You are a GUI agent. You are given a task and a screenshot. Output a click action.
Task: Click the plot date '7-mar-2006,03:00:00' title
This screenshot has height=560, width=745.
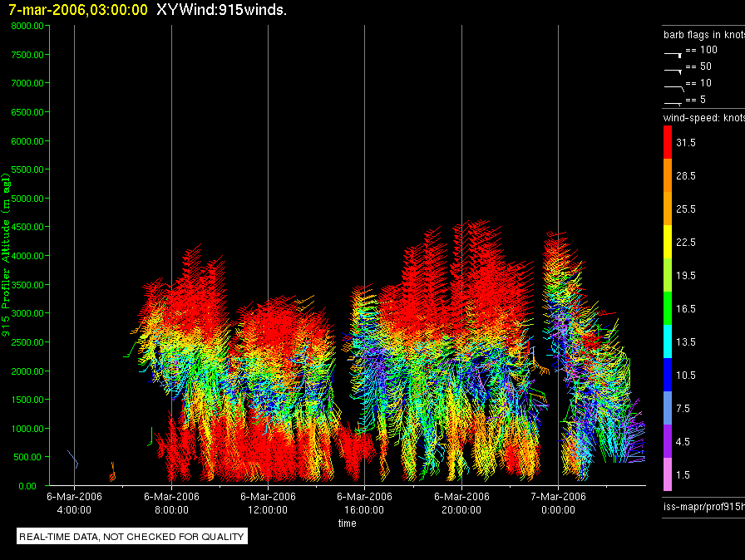tap(78, 10)
